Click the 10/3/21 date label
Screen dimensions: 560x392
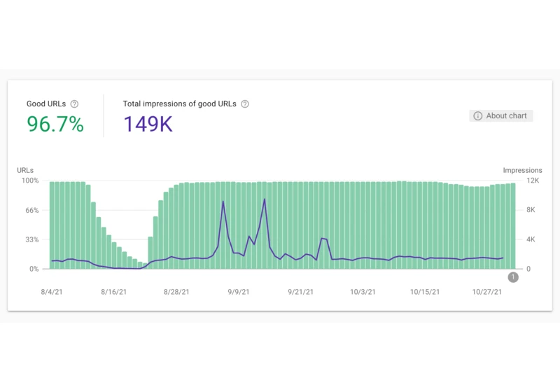click(363, 292)
